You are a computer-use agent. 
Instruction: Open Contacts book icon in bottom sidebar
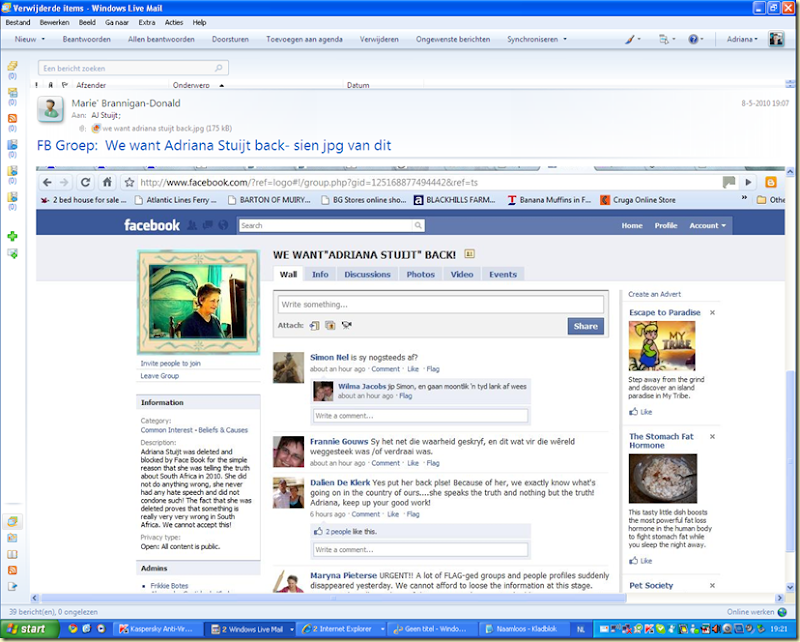point(12,554)
